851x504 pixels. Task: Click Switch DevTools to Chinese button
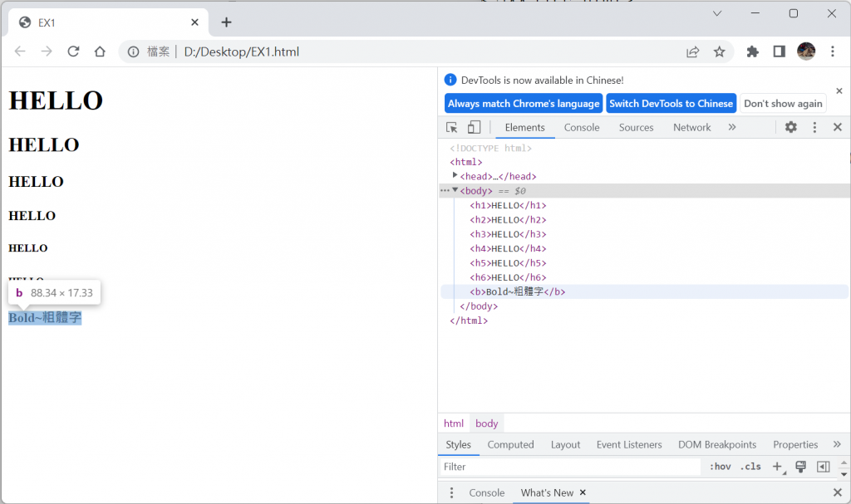(671, 104)
